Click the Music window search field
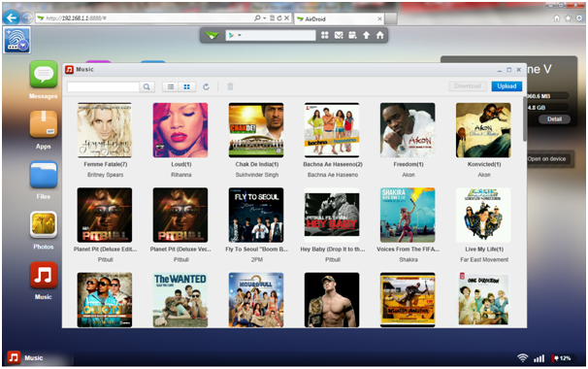The image size is (588, 369). coord(103,86)
